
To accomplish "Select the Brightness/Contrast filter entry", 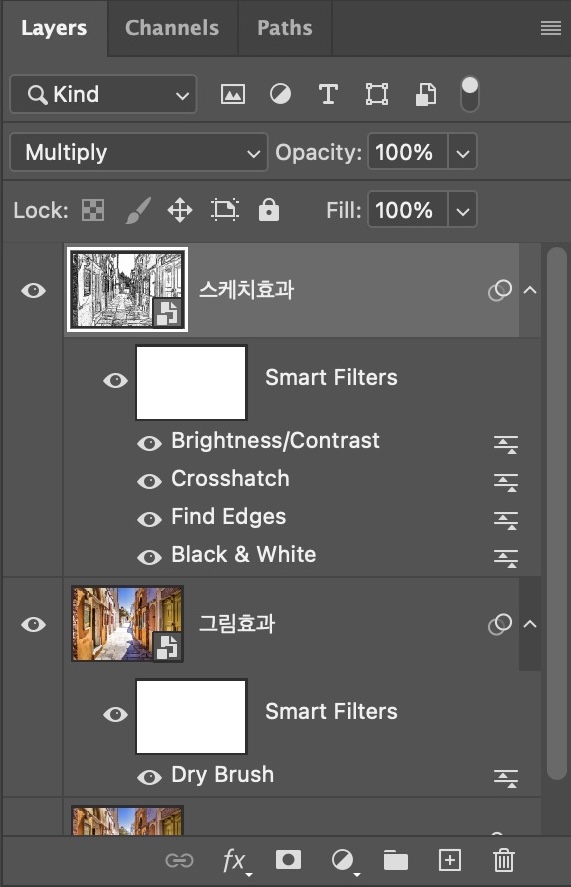I will 275,441.
